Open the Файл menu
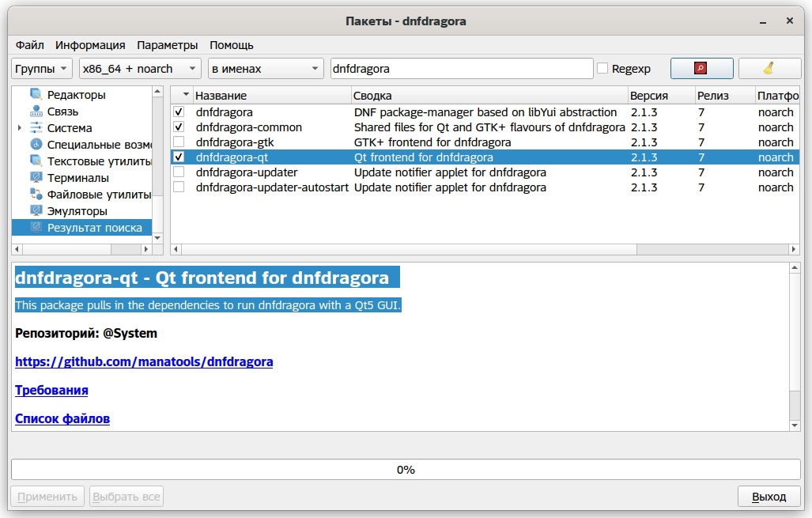The width and height of the screenshot is (812, 518). 29,45
